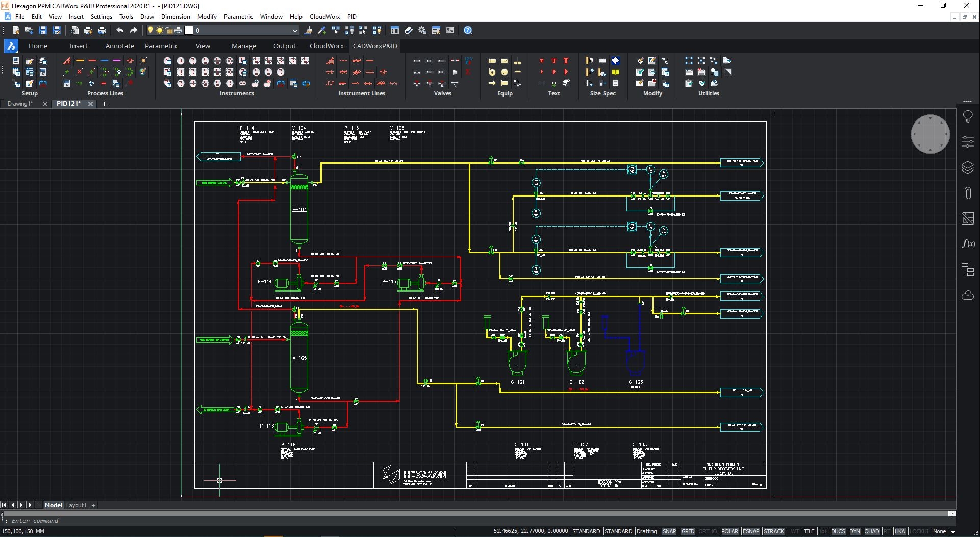Toggle SNAP mode in the status bar
980x537 pixels.
pyautogui.click(x=669, y=531)
